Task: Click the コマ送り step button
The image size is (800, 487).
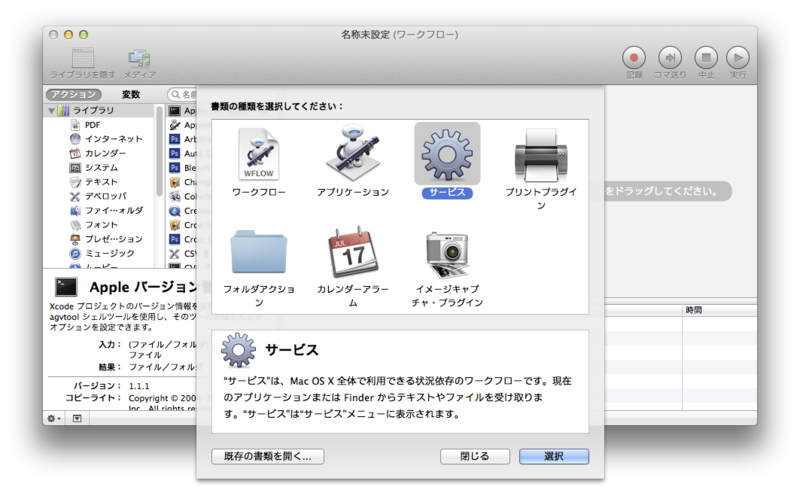Action: pos(670,58)
